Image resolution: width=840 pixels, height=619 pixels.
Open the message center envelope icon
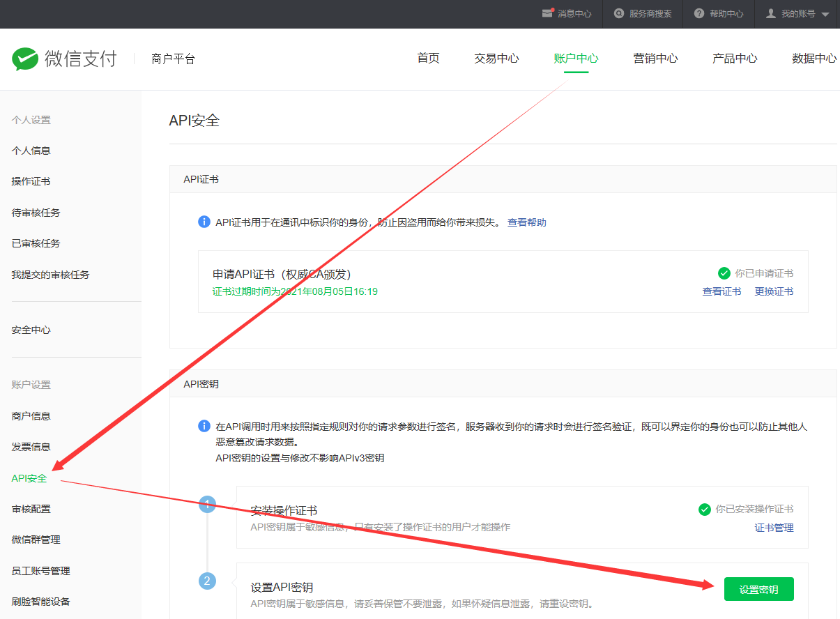548,13
